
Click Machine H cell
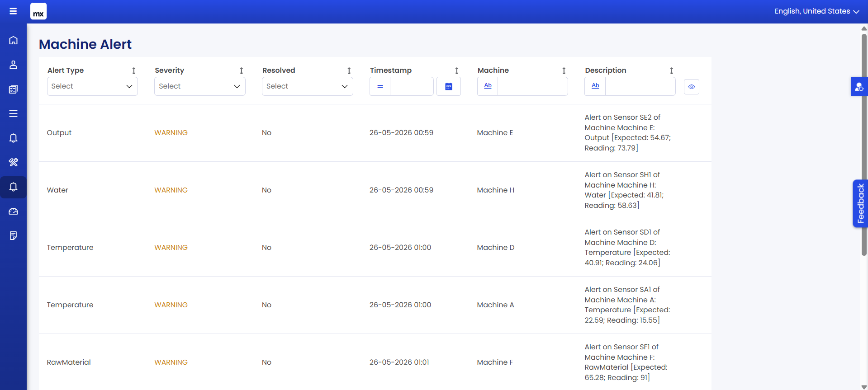(x=496, y=190)
